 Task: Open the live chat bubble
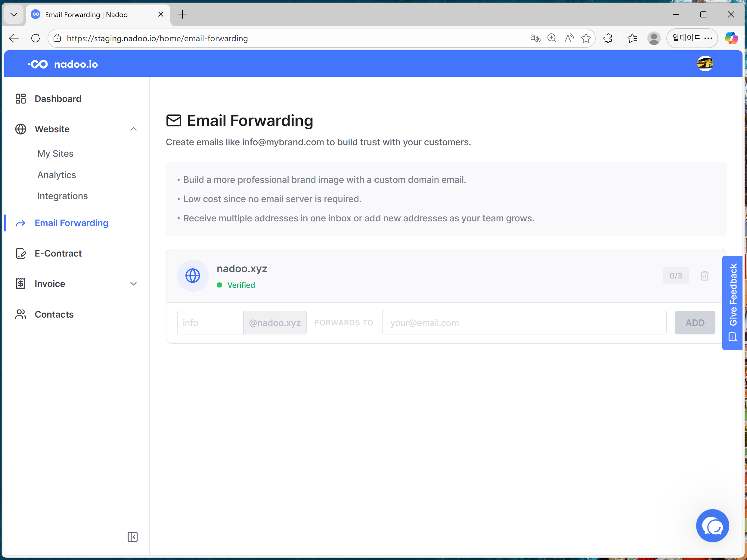(712, 526)
